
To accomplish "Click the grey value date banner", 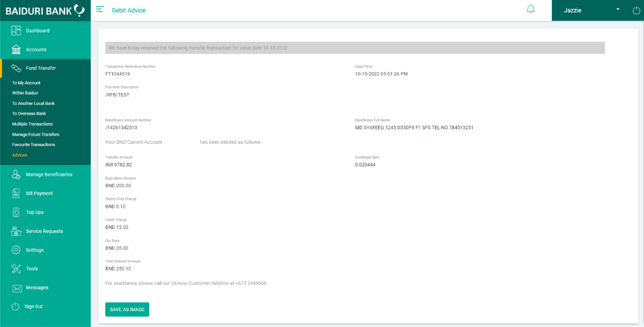I will (x=355, y=48).
